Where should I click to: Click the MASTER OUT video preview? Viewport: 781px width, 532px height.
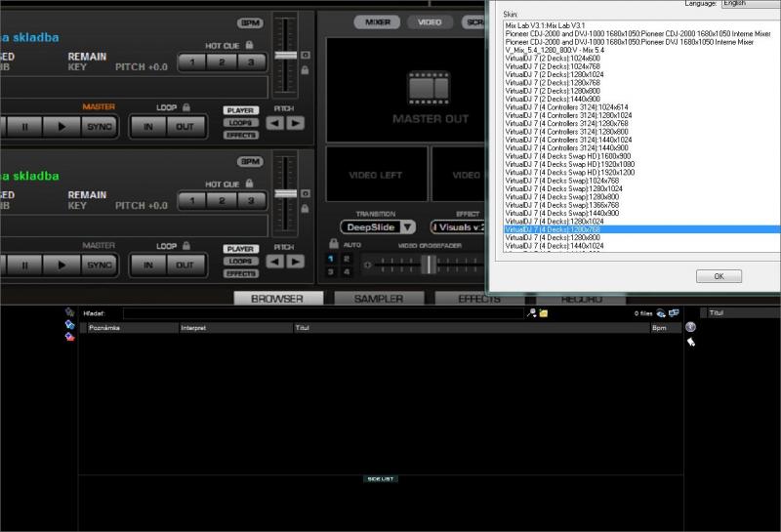406,90
